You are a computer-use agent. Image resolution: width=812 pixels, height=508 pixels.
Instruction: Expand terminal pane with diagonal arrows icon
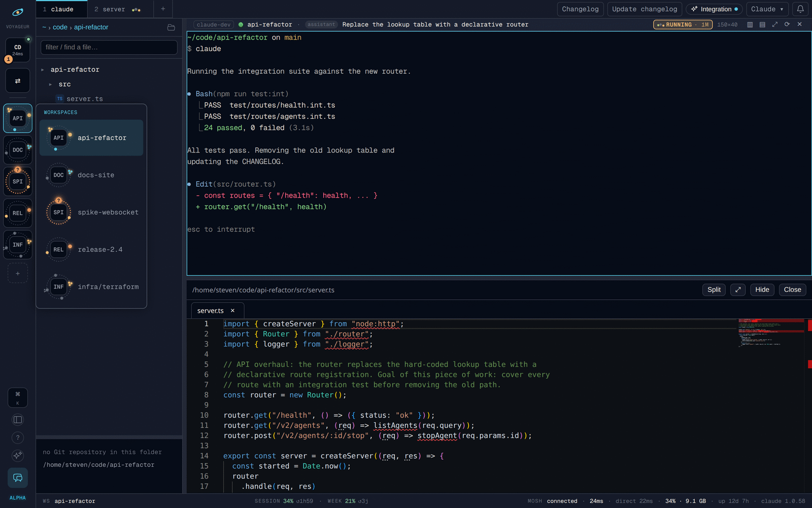point(775,24)
